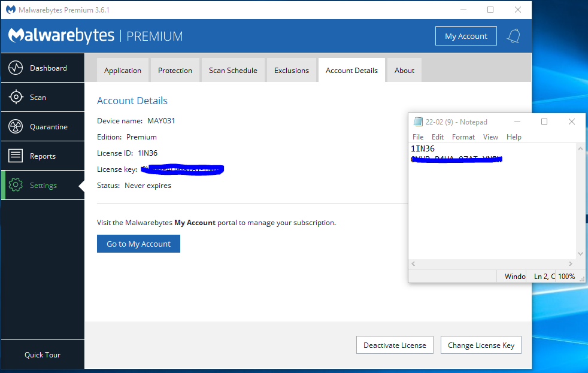Go to Dashboard in sidebar

click(49, 68)
